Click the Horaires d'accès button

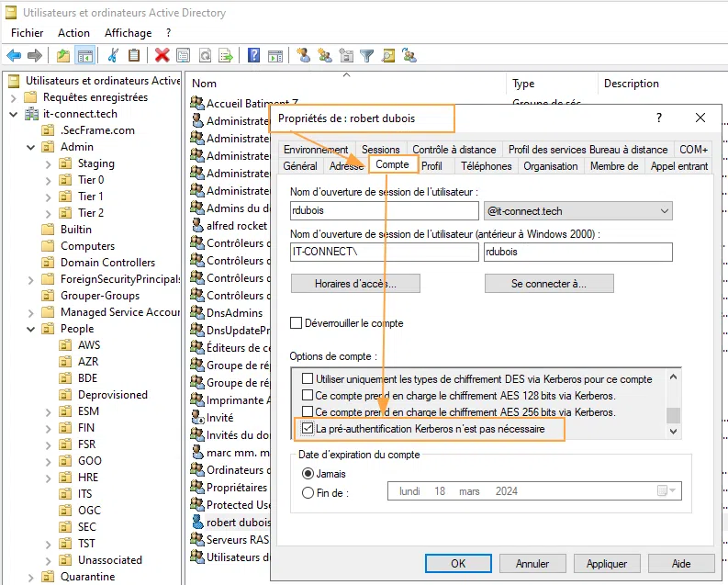click(355, 283)
